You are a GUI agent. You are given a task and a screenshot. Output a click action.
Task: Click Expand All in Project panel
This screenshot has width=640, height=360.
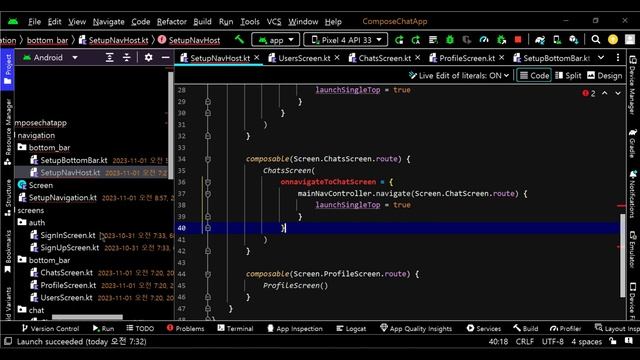pyautogui.click(x=109, y=58)
